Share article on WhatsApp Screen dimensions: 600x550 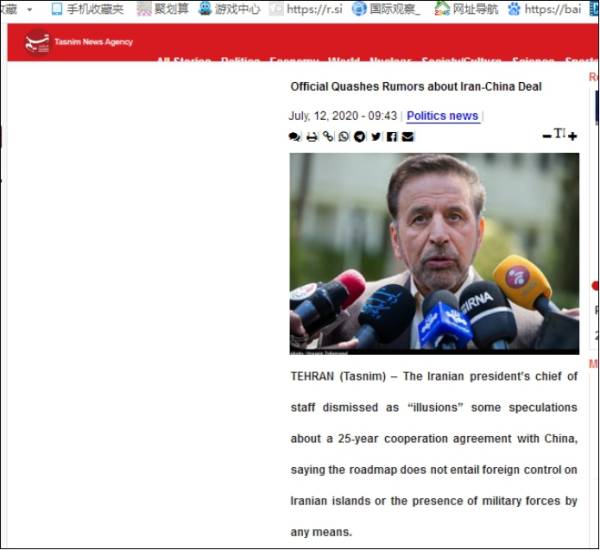[x=344, y=137]
